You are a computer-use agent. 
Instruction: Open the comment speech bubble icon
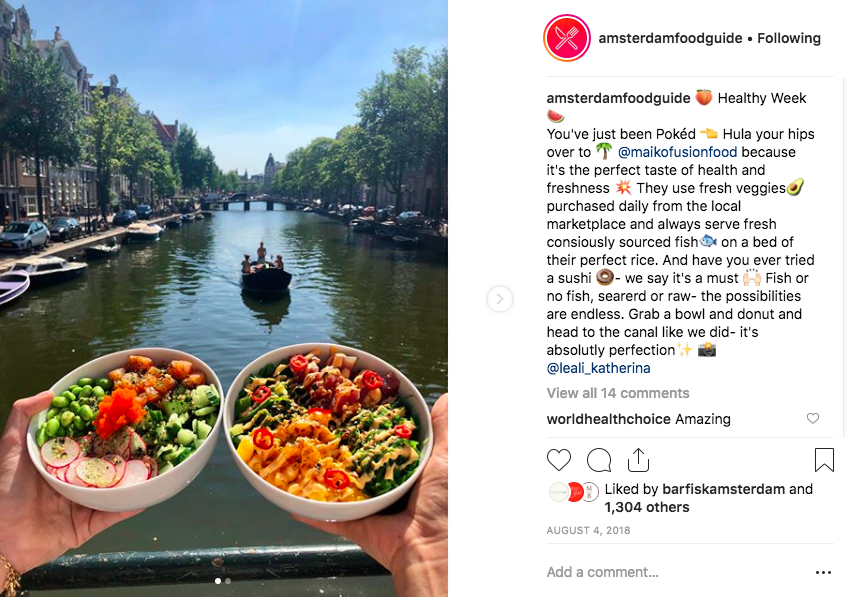pyautogui.click(x=599, y=460)
